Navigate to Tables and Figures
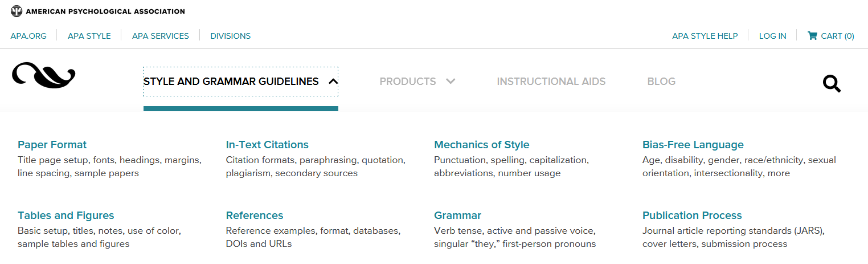This screenshot has width=868, height=264. (65, 216)
